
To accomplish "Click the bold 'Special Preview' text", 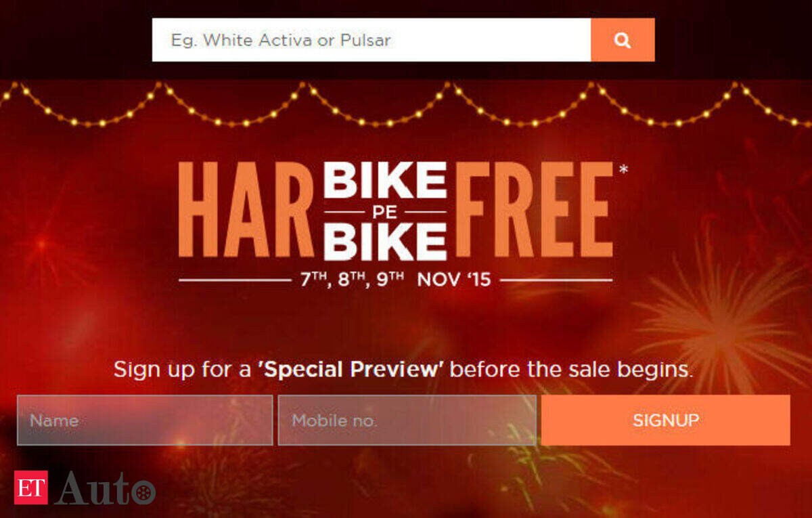I will (x=351, y=370).
